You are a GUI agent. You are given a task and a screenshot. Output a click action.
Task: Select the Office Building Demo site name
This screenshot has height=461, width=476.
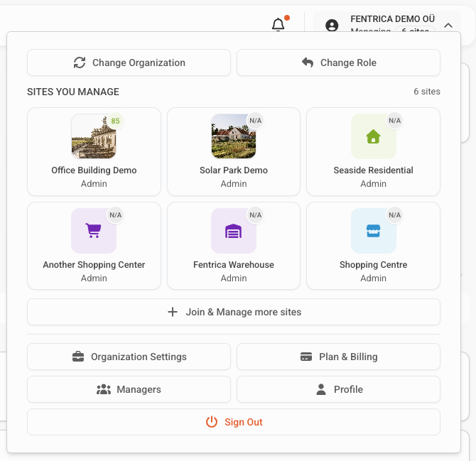[x=94, y=170]
